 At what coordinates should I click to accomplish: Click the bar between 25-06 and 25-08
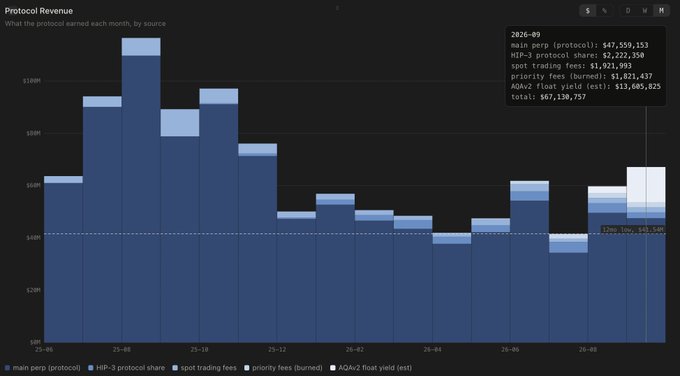(102, 219)
